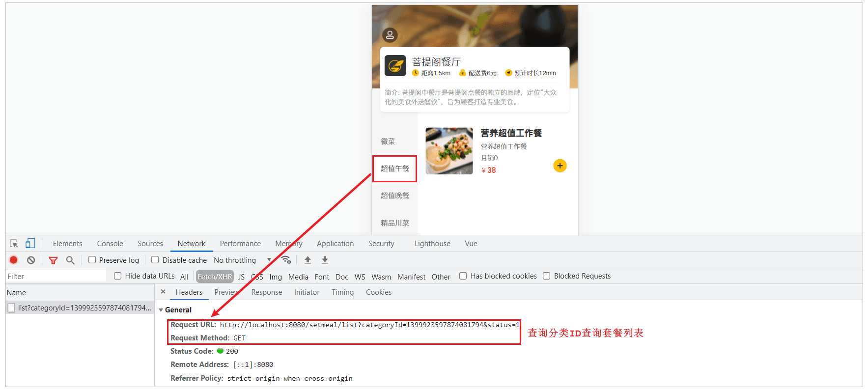Viewport: 868px width, 392px height.
Task: Filter requests by Doc
Action: [x=342, y=277]
